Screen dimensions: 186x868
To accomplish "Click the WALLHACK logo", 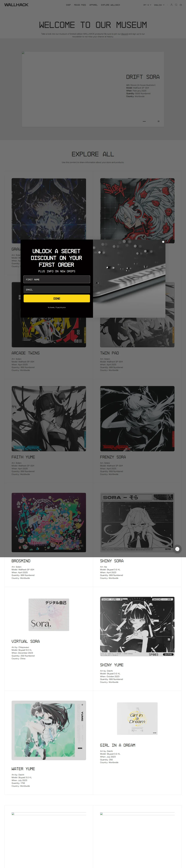I will (x=16, y=5).
